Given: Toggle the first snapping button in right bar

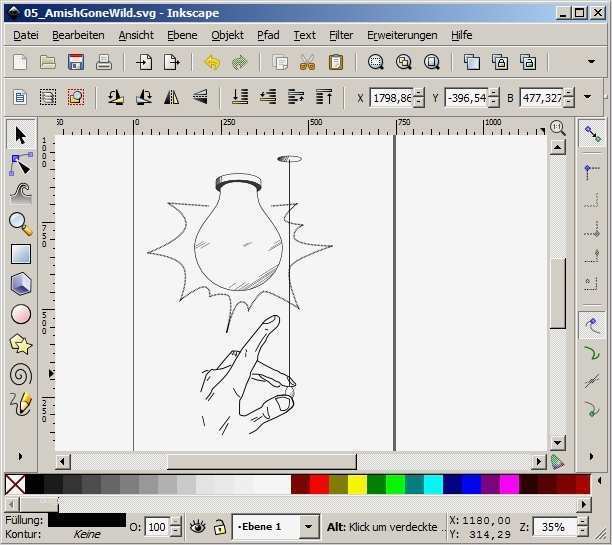Looking at the screenshot, I should pos(593,133).
